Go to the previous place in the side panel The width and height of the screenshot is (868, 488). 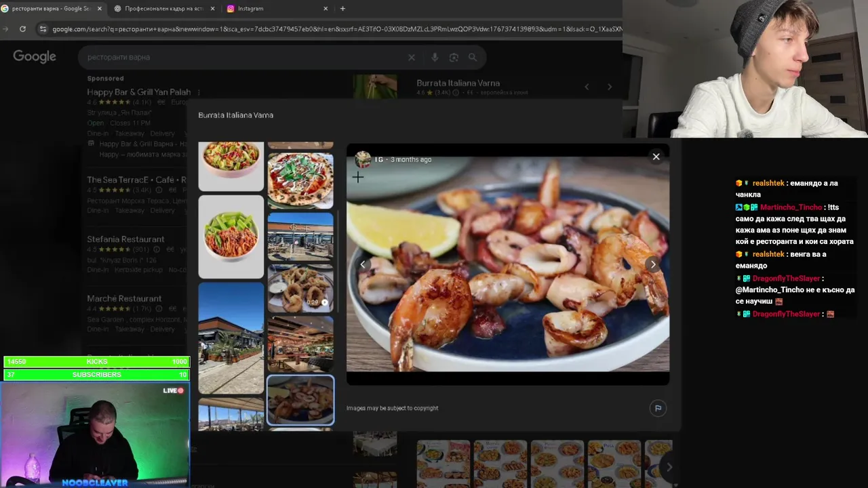[587, 87]
